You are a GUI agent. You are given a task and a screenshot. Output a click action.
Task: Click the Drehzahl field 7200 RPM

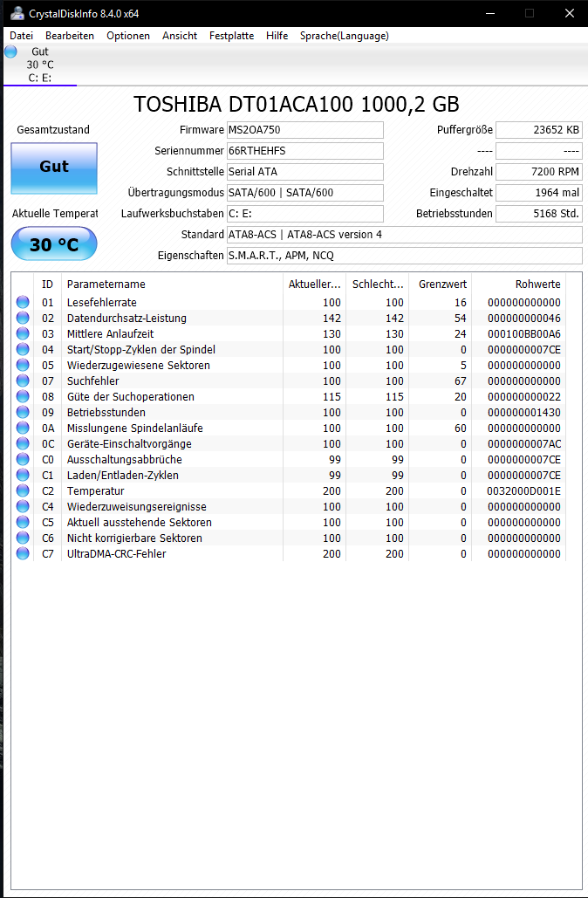click(x=539, y=172)
